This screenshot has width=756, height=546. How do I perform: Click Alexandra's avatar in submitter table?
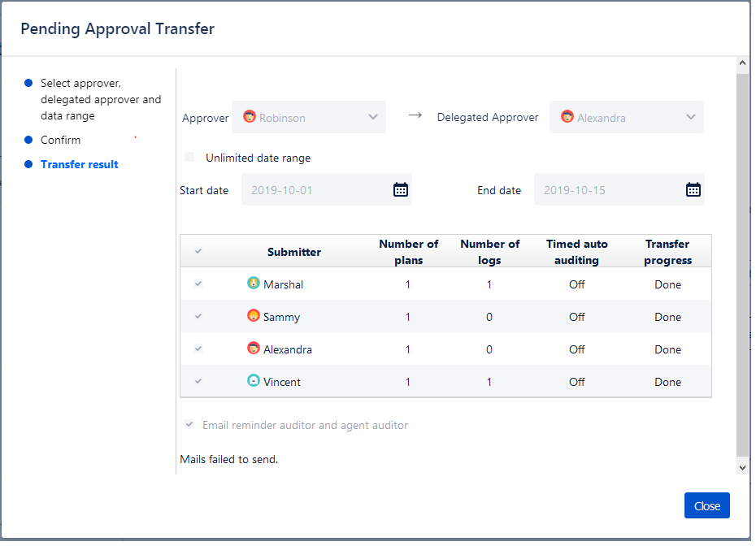254,349
